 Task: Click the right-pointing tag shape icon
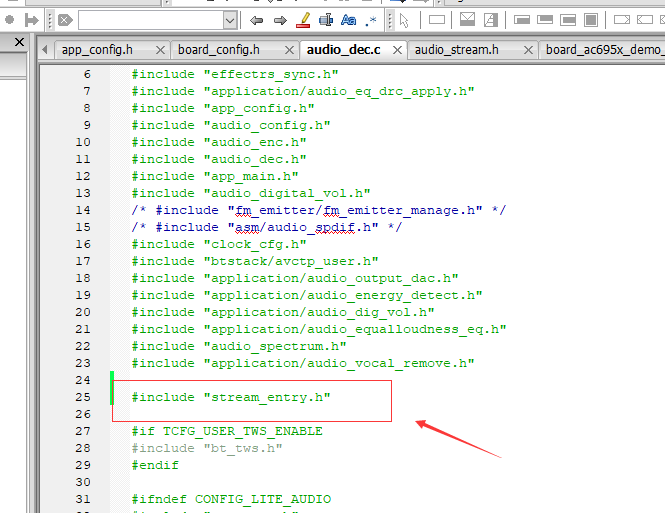(622, 20)
